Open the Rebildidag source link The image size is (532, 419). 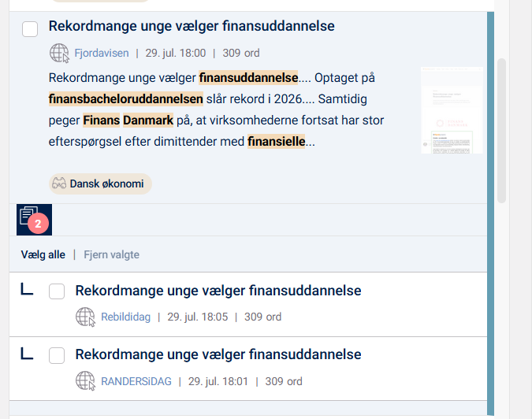click(125, 317)
